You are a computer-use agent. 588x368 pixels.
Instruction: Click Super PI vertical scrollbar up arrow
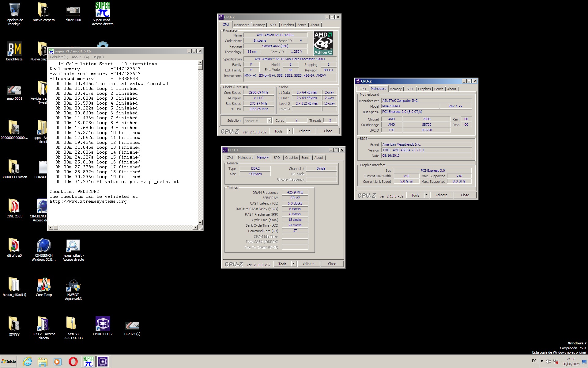coord(200,63)
